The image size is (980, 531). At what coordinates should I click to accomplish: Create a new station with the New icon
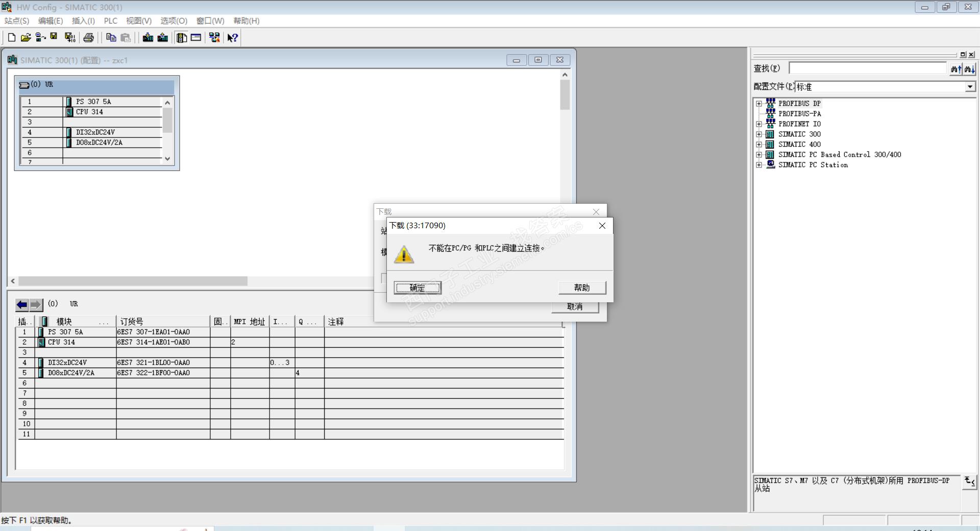[11, 37]
